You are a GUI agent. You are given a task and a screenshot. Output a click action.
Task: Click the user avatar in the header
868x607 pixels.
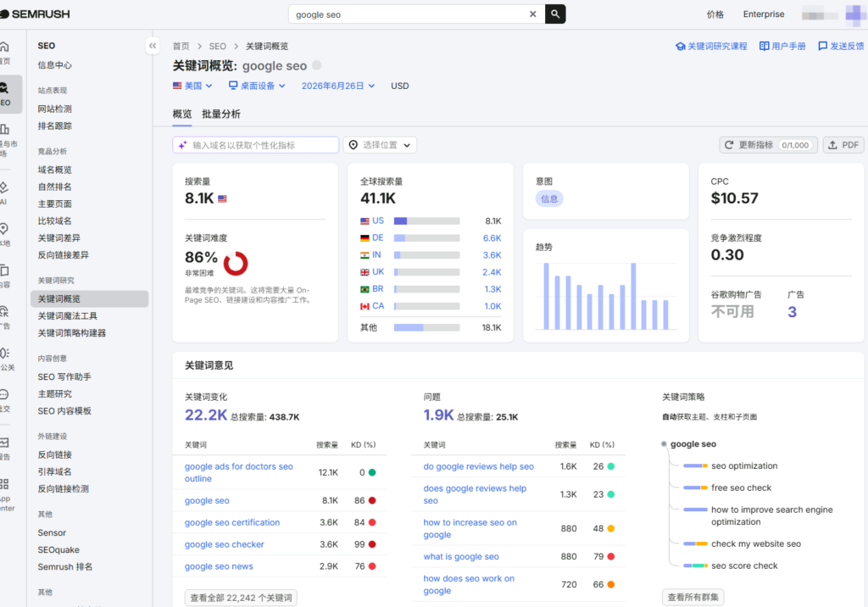pos(856,15)
